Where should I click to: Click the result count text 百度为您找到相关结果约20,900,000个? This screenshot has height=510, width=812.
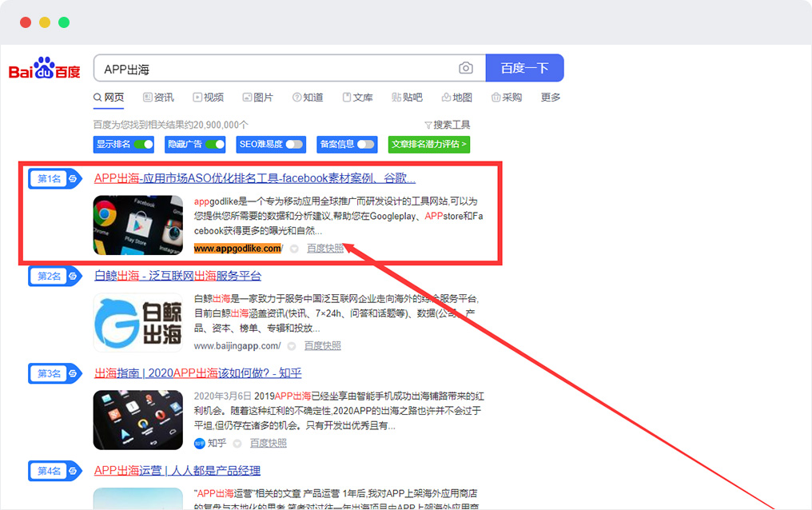click(x=170, y=125)
